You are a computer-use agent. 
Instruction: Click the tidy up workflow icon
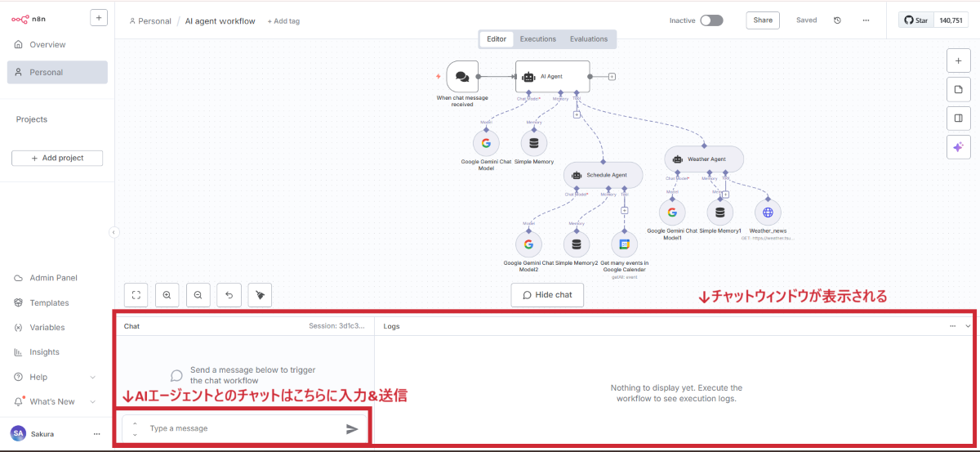pos(260,295)
